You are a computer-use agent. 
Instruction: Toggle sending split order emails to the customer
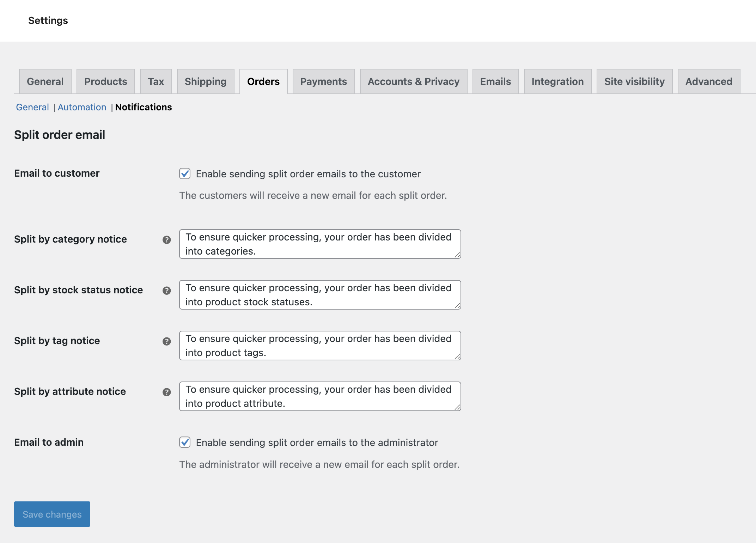tap(185, 173)
